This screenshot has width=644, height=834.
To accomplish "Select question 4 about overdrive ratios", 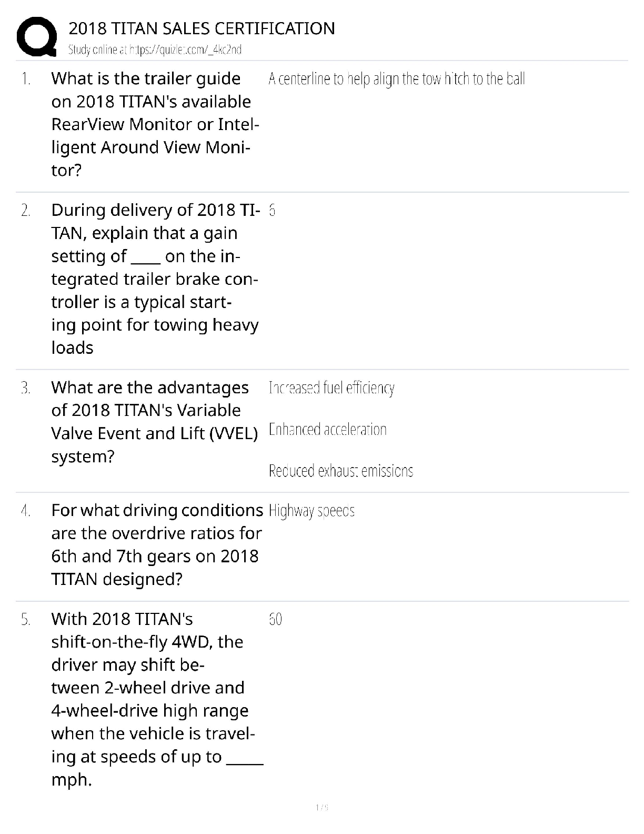I will pyautogui.click(x=156, y=544).
